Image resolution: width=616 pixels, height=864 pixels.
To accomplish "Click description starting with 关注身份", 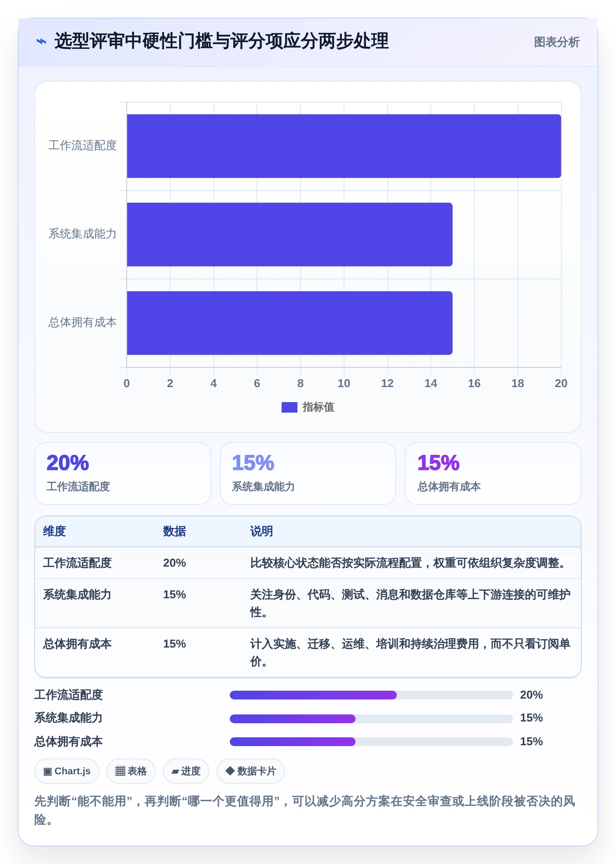I will [411, 604].
